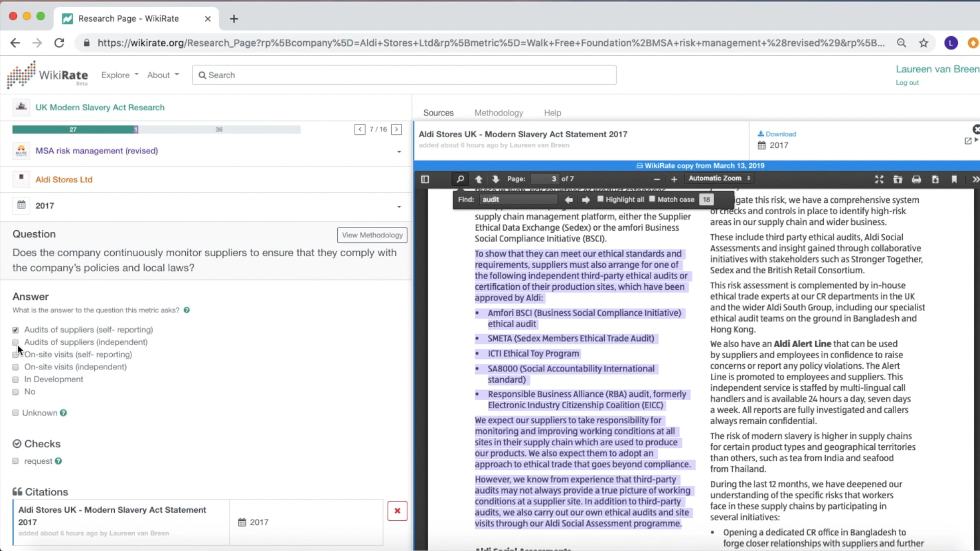980x551 pixels.
Task: Open a file in PDF viewer
Action: [x=898, y=179]
